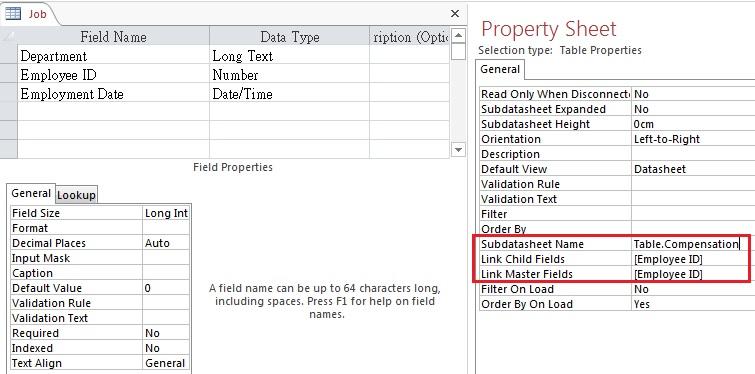Switch to the Lookup field properties tab
The height and width of the screenshot is (374, 755).
pos(76,195)
